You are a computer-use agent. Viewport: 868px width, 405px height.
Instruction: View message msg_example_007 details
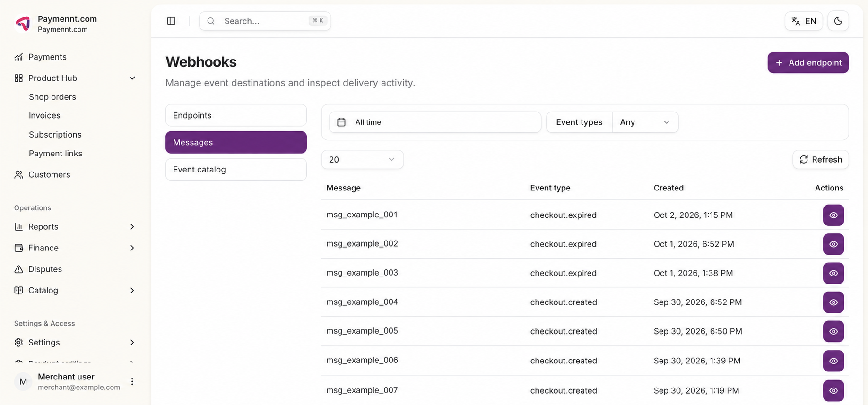pyautogui.click(x=833, y=391)
